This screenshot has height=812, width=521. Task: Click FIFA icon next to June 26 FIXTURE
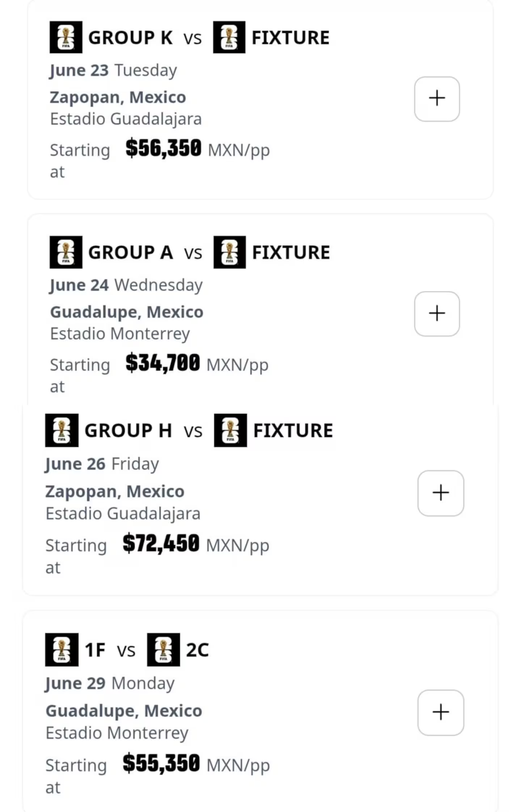point(230,430)
